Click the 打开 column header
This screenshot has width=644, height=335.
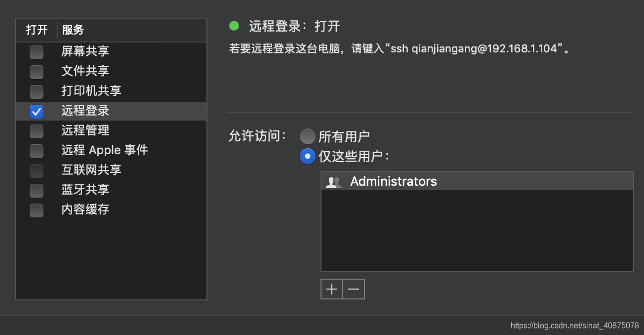click(x=37, y=30)
